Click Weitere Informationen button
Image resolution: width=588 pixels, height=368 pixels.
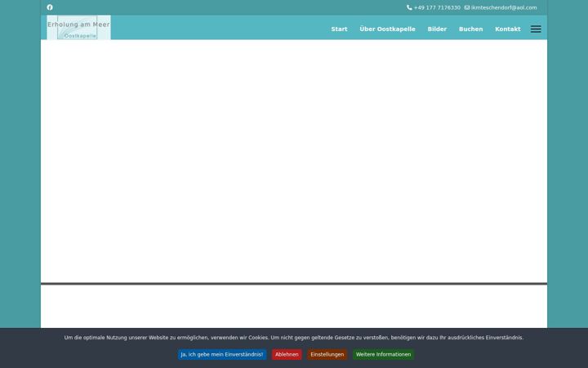pos(383,354)
